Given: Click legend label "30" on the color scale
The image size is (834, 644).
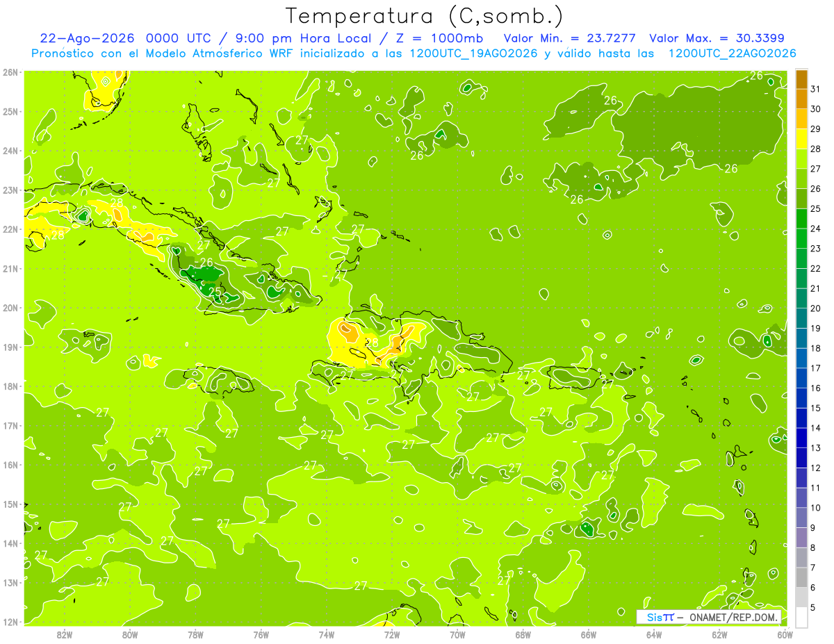Looking at the screenshot, I should click(816, 109).
